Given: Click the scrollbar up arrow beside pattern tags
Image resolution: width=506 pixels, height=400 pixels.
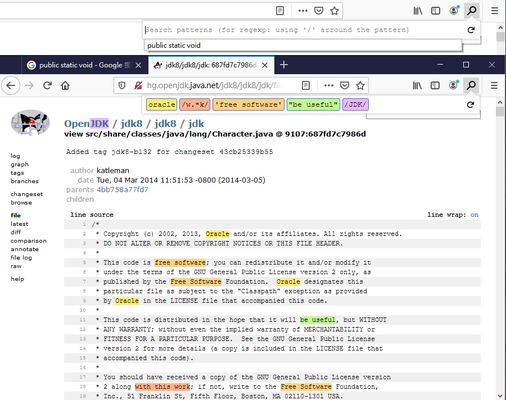Looking at the screenshot, I should (x=500, y=102).
